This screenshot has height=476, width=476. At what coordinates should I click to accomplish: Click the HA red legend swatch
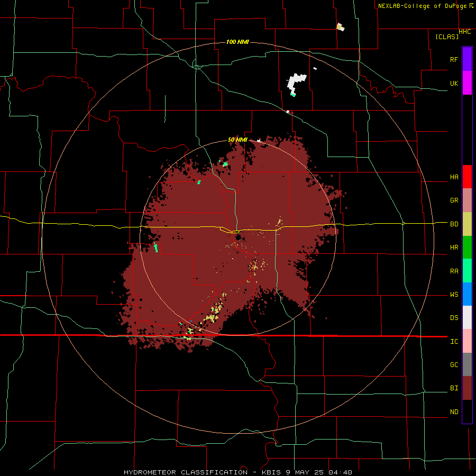[x=467, y=177]
